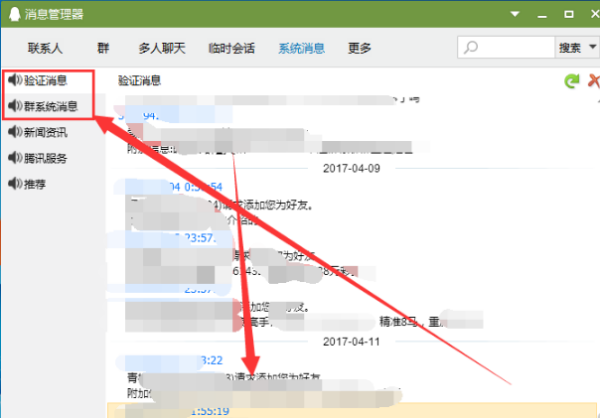
Task: Click the highlighted message row ending in 55:19
Action: point(352,410)
